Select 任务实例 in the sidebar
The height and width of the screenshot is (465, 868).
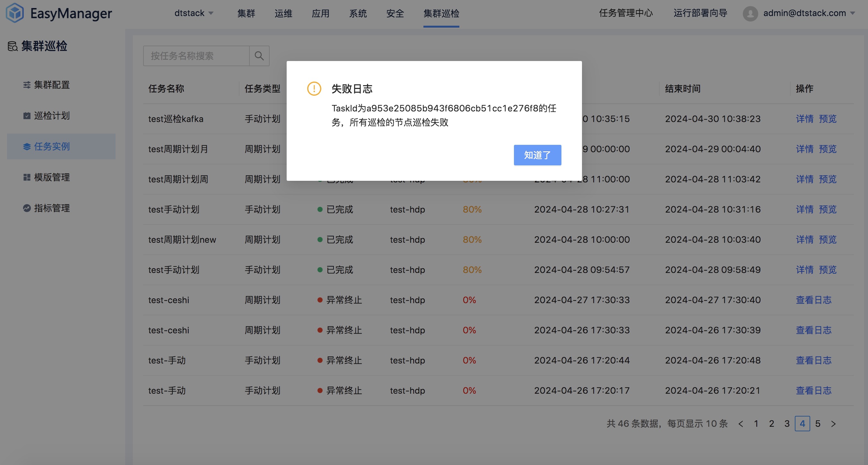point(61,146)
